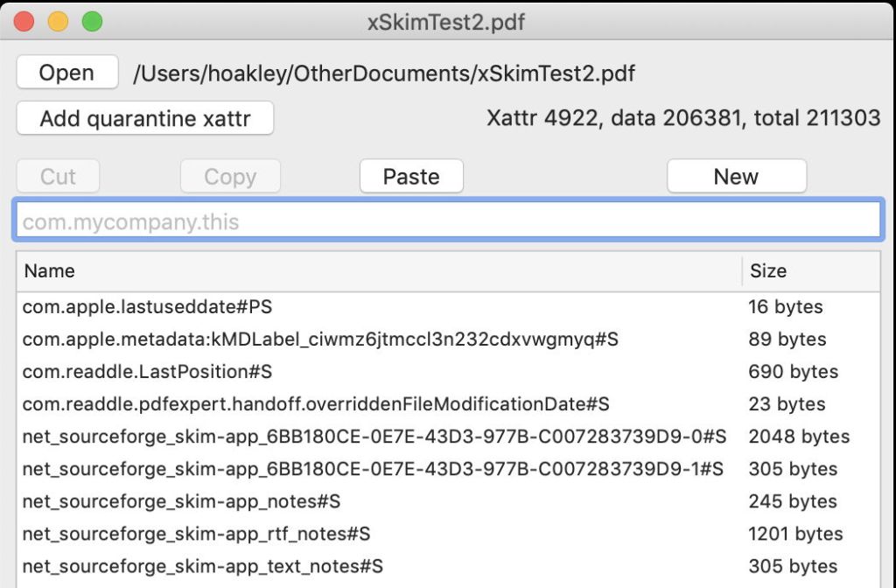Sort by the Size column header
The image size is (896, 588).
809,271
